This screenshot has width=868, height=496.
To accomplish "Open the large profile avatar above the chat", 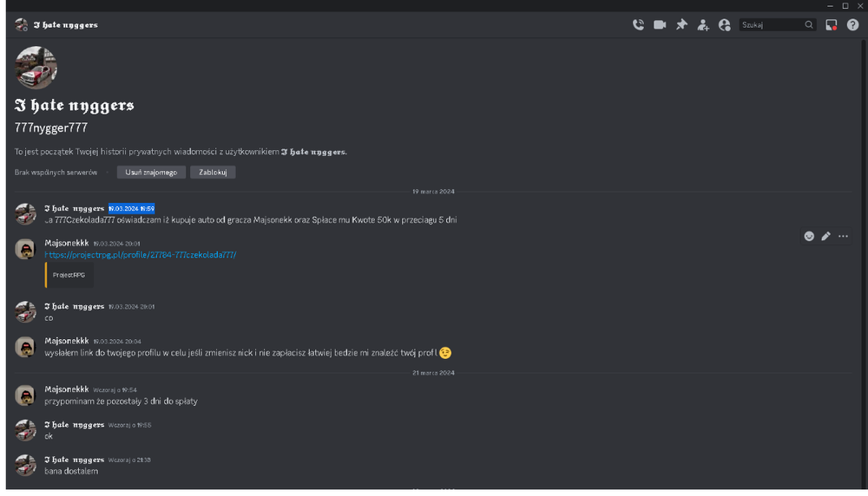I will pos(36,68).
